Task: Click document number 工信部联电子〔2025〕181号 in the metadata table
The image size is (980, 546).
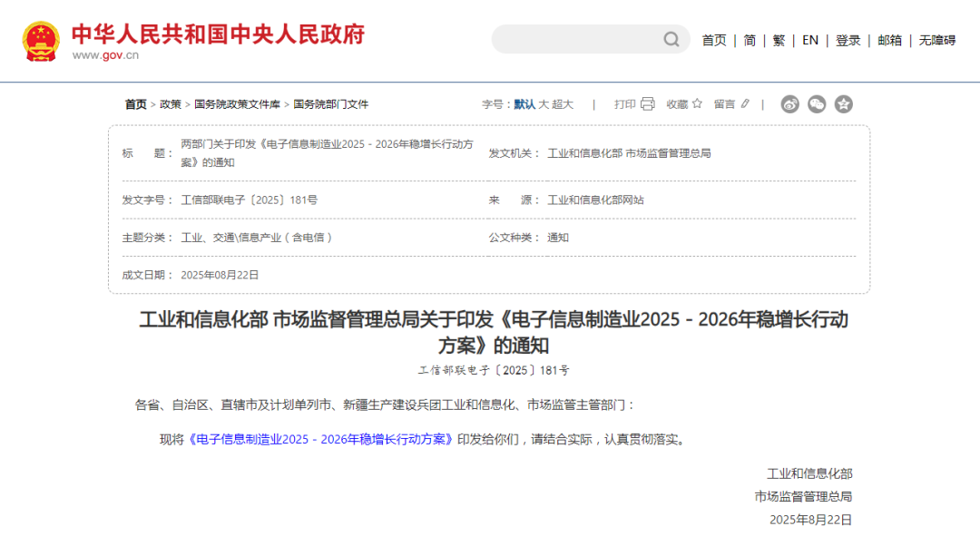Action: coord(250,200)
